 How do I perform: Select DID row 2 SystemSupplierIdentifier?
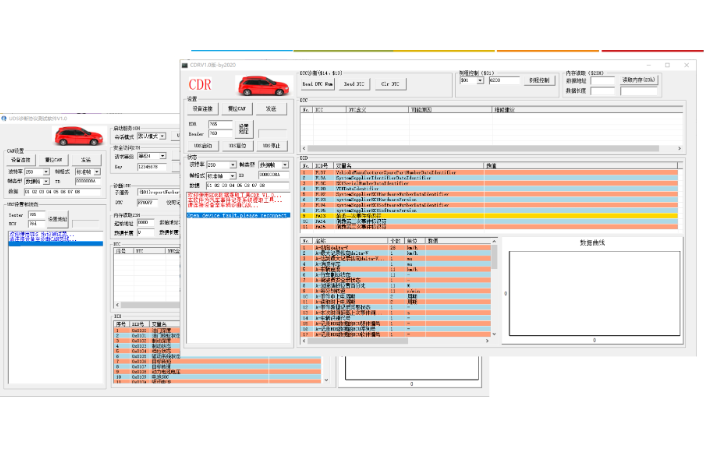pyautogui.click(x=489, y=178)
